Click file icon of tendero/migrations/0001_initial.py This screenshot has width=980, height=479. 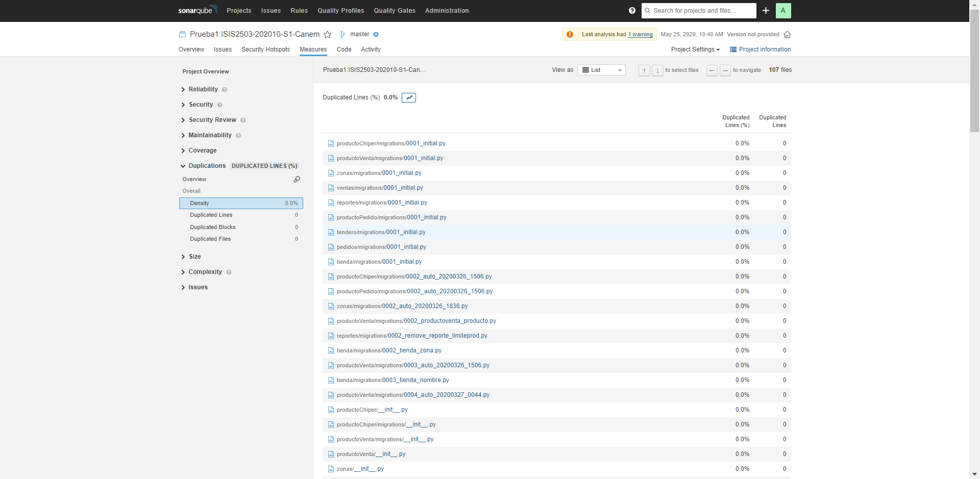pos(331,233)
